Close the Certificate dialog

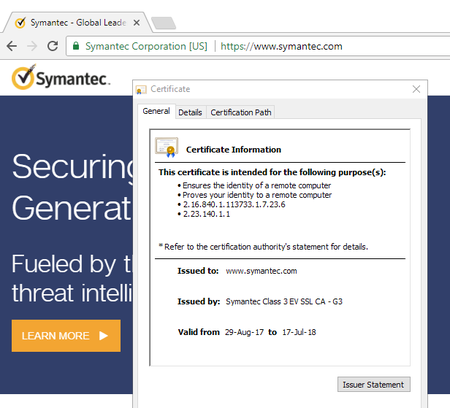416,89
